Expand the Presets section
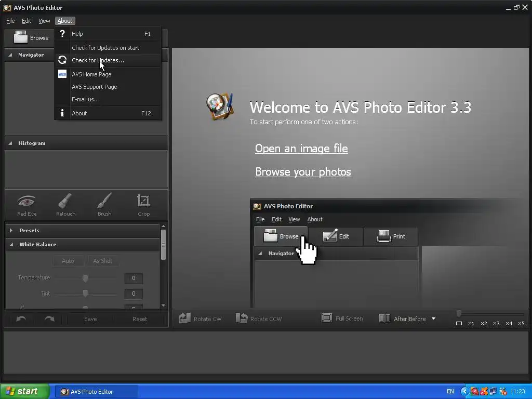 pos(11,230)
